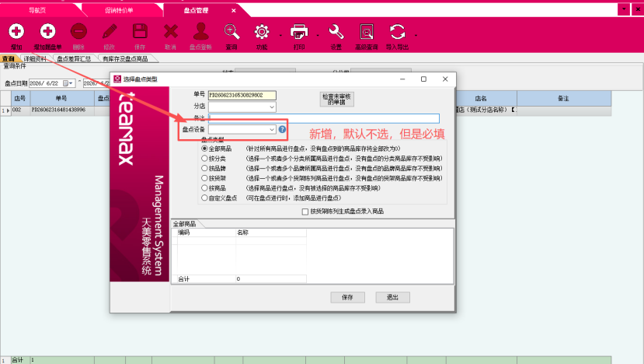Select the 按商品 radio option
Viewport: 644px width, 364px height.
[x=204, y=188]
